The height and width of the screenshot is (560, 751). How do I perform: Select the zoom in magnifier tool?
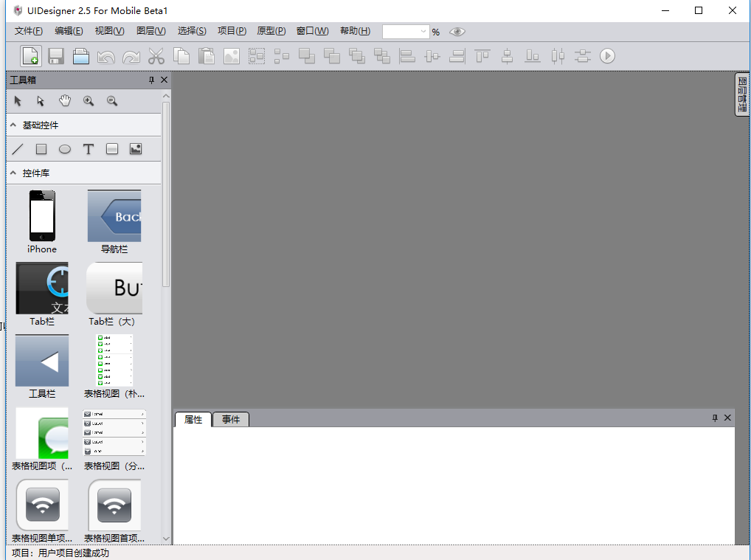click(x=89, y=101)
